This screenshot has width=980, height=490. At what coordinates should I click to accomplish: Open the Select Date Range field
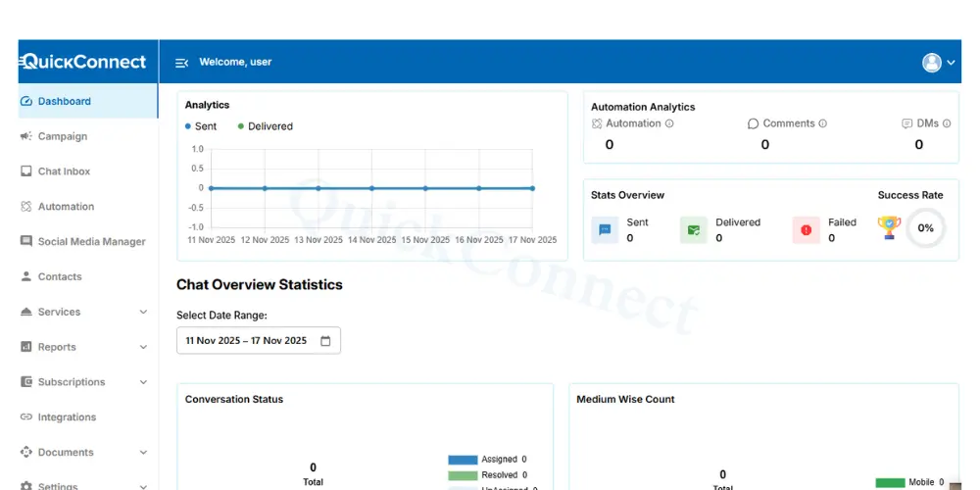tap(259, 341)
